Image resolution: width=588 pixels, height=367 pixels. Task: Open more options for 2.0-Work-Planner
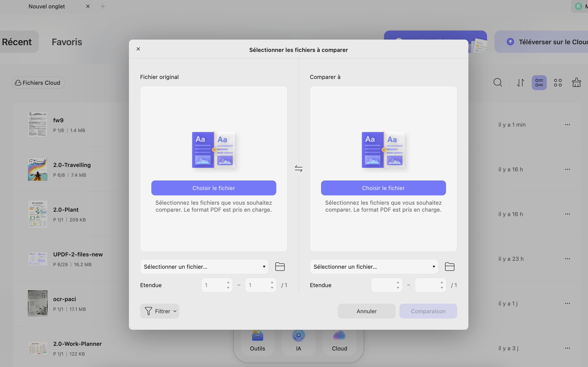(567, 348)
